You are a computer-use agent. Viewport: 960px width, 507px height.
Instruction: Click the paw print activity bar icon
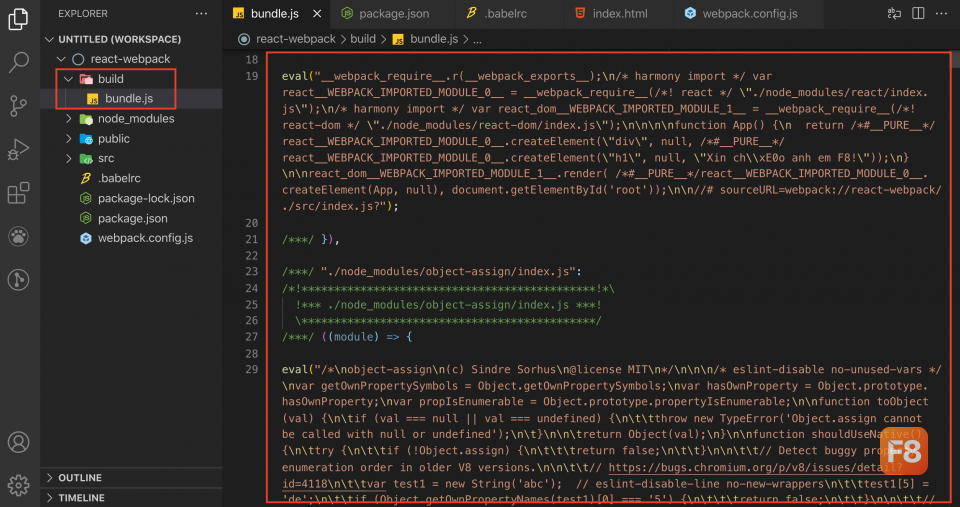pos(18,236)
